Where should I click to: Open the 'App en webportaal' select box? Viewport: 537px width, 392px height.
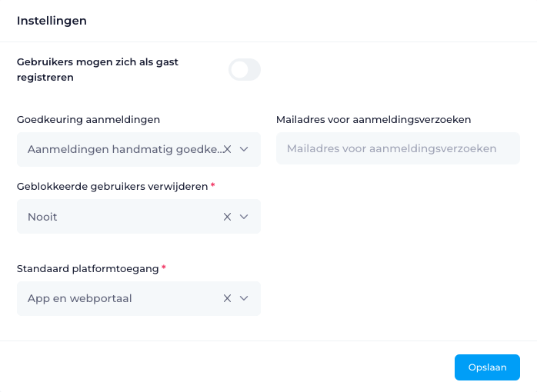coord(138,298)
